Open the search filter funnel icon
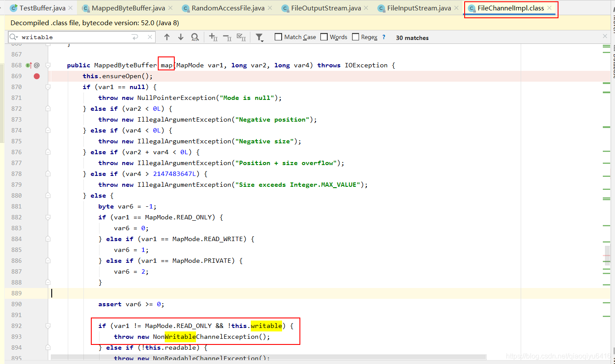 point(259,37)
